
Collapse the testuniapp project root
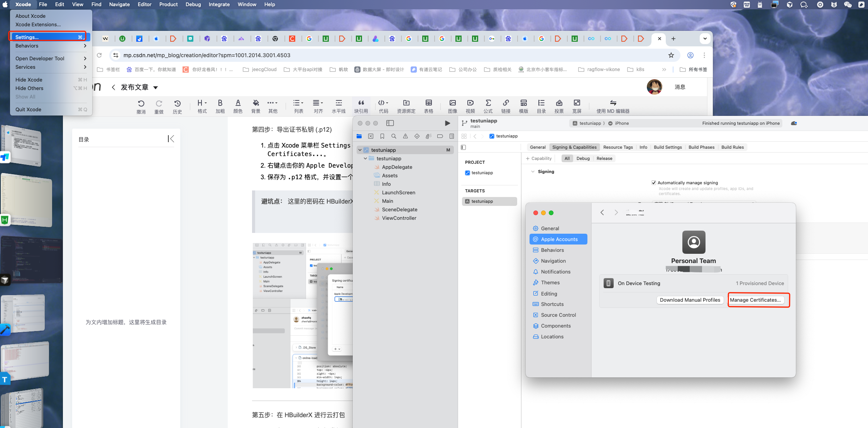coord(360,150)
